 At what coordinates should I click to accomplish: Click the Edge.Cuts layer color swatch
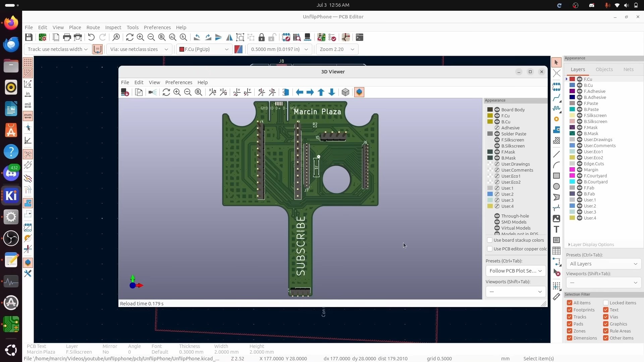click(572, 164)
